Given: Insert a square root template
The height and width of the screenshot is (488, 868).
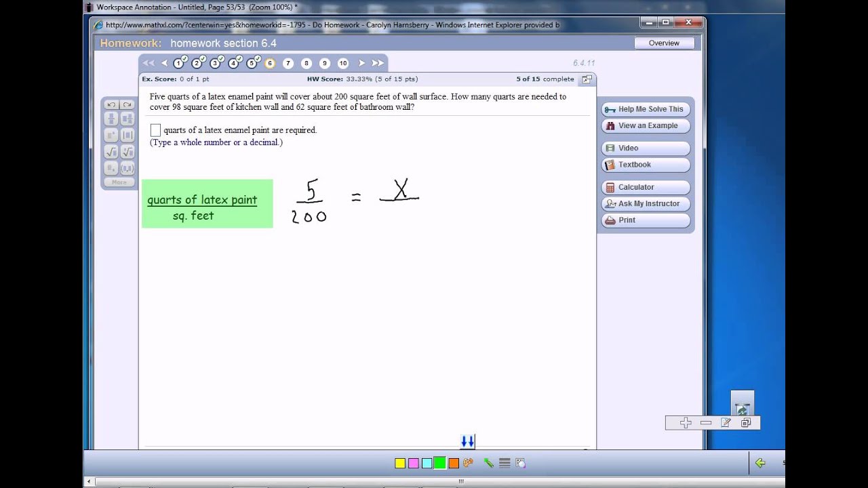Looking at the screenshot, I should pos(111,152).
